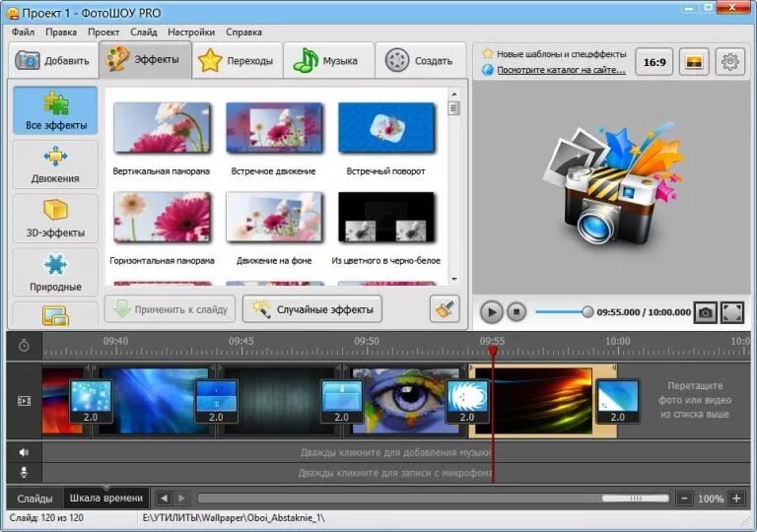757x532 pixels.
Task: Click the transition icon left of eye slide
Action: click(x=341, y=402)
